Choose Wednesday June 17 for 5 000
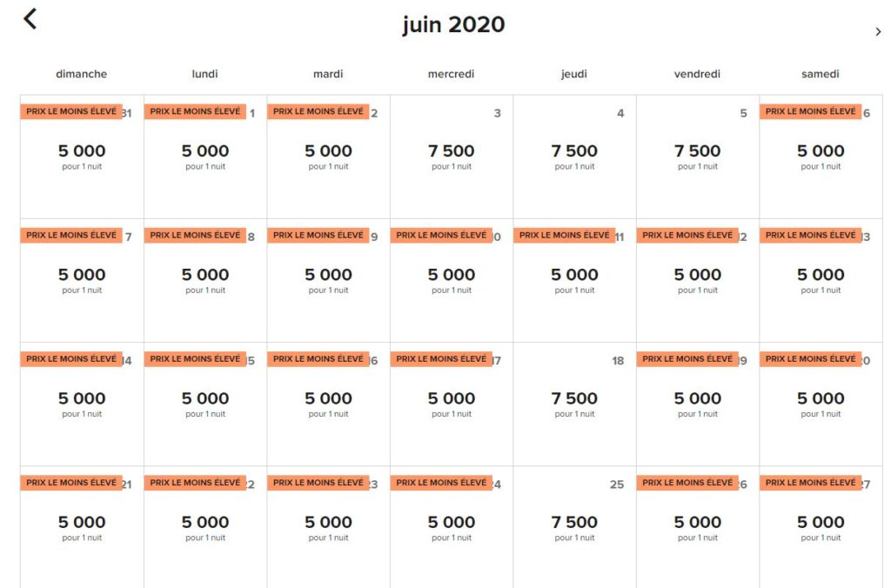Viewport: 891px width, 588px height. click(452, 404)
